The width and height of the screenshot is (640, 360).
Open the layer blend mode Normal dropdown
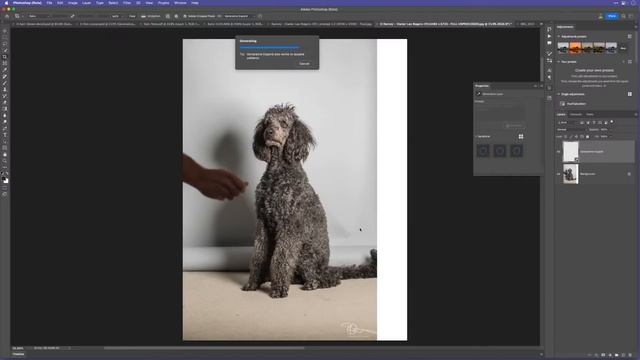click(571, 129)
